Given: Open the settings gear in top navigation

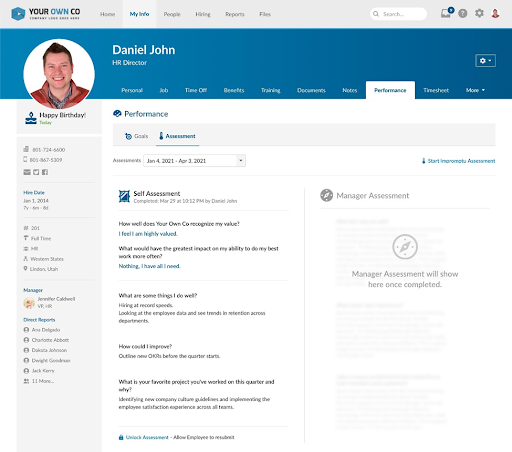Looking at the screenshot, I should (x=479, y=13).
